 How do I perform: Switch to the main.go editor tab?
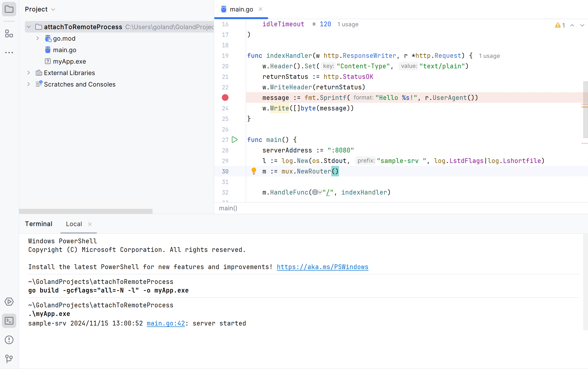coord(241,9)
